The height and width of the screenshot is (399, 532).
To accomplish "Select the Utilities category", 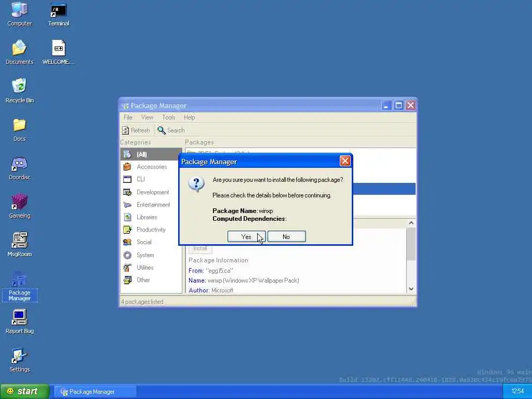I will [x=151, y=268].
